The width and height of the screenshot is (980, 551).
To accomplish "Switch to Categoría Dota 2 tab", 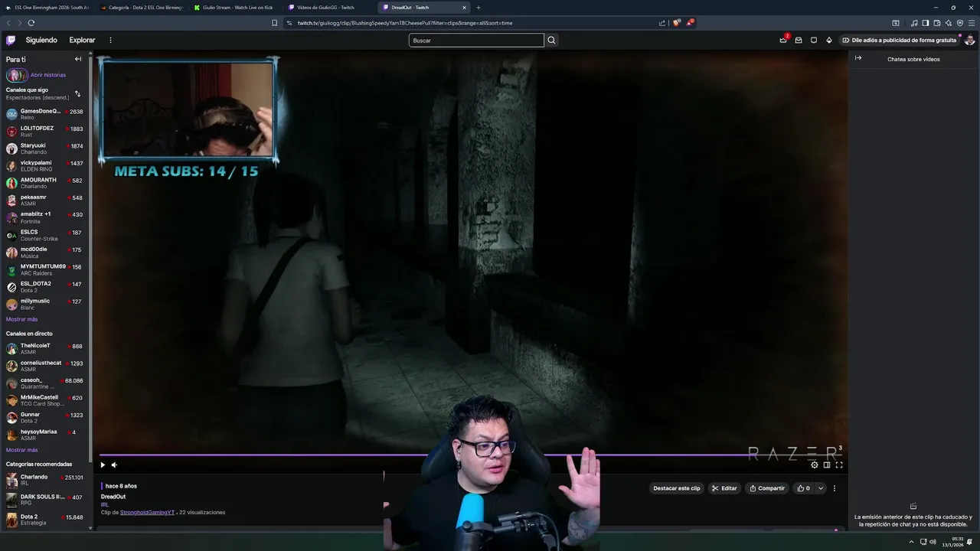I will [x=142, y=8].
